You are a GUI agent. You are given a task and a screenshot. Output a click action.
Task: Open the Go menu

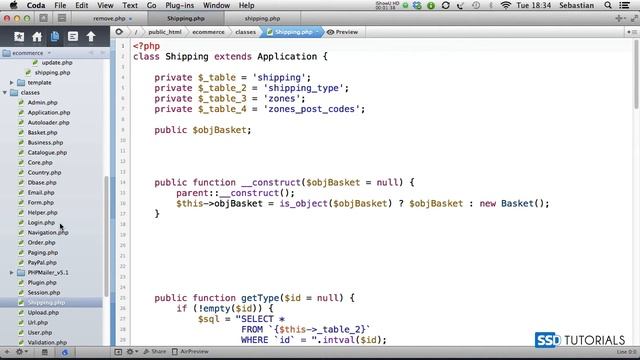151,5
